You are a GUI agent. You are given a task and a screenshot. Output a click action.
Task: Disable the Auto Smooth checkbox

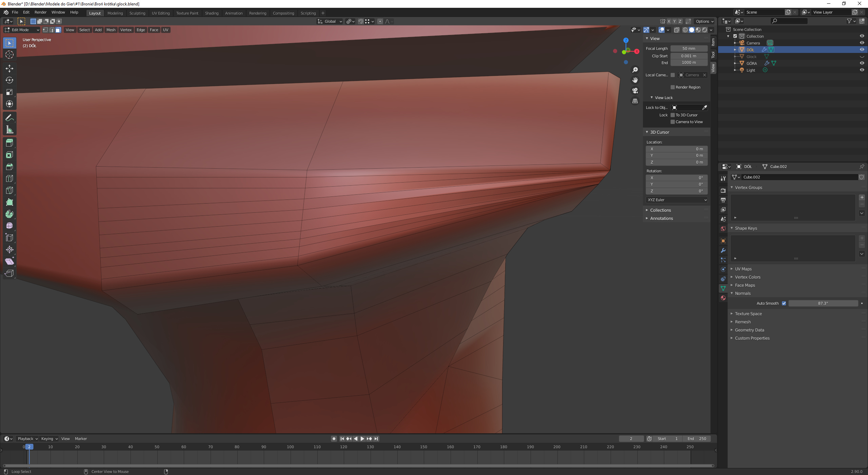point(784,303)
